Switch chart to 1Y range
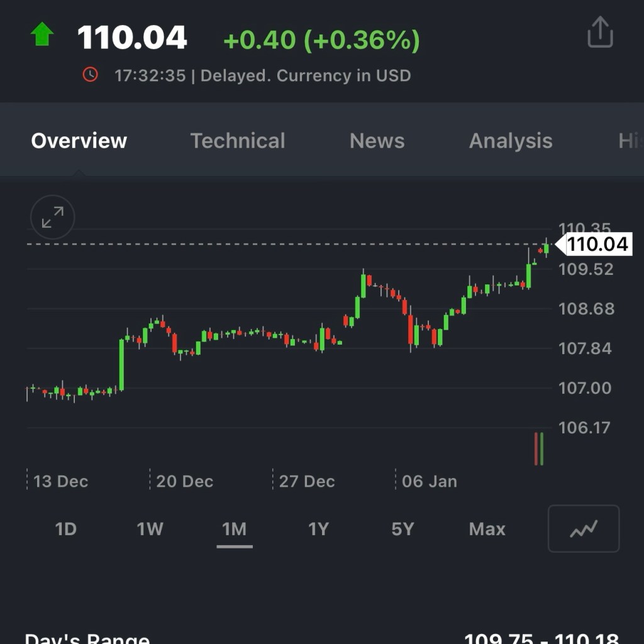The height and width of the screenshot is (644, 644). [318, 529]
